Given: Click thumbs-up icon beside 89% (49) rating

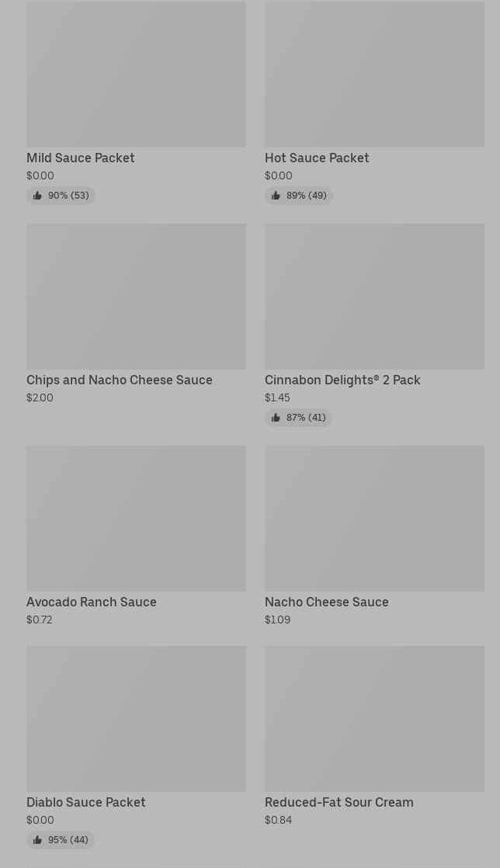Looking at the screenshot, I should click(276, 196).
